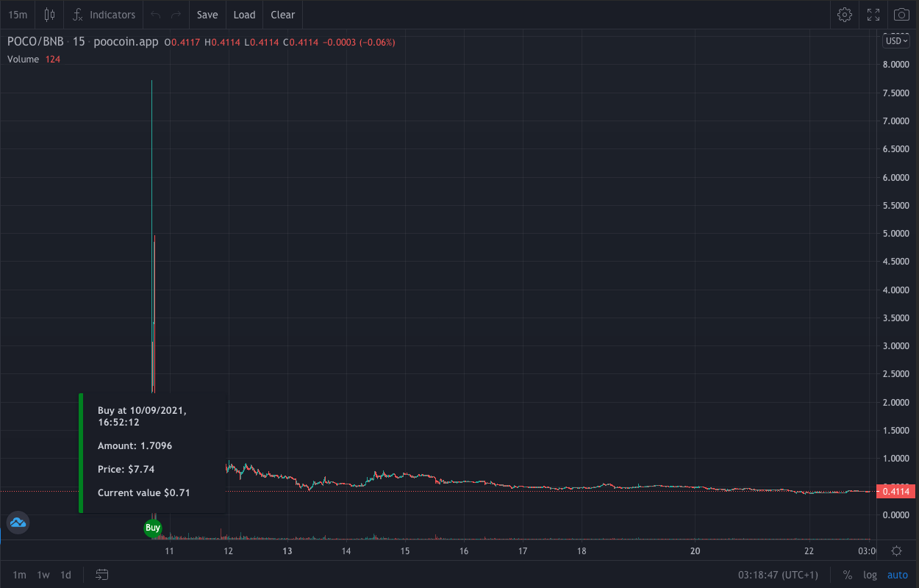Select the 1d time range

tap(66, 575)
